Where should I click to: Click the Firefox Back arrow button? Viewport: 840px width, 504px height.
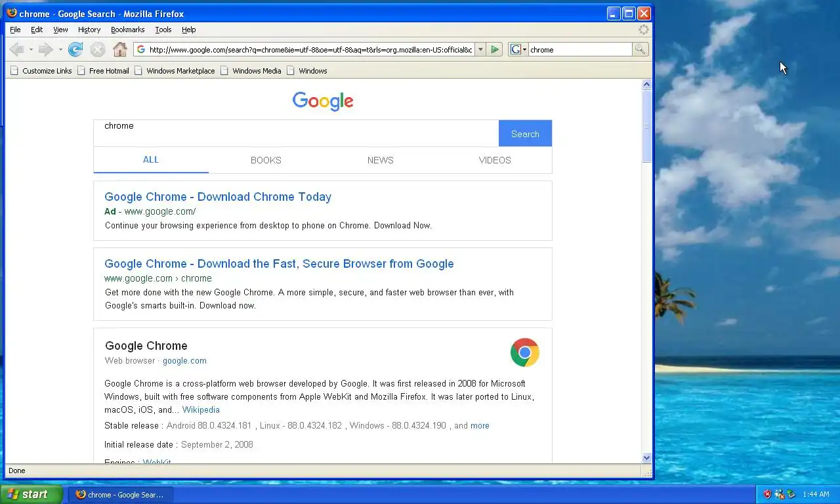pos(16,49)
